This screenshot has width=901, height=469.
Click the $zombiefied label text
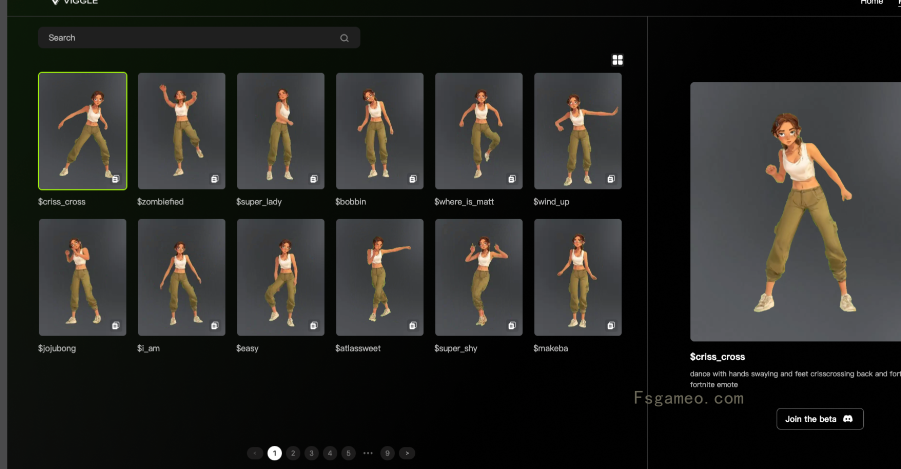coord(160,202)
